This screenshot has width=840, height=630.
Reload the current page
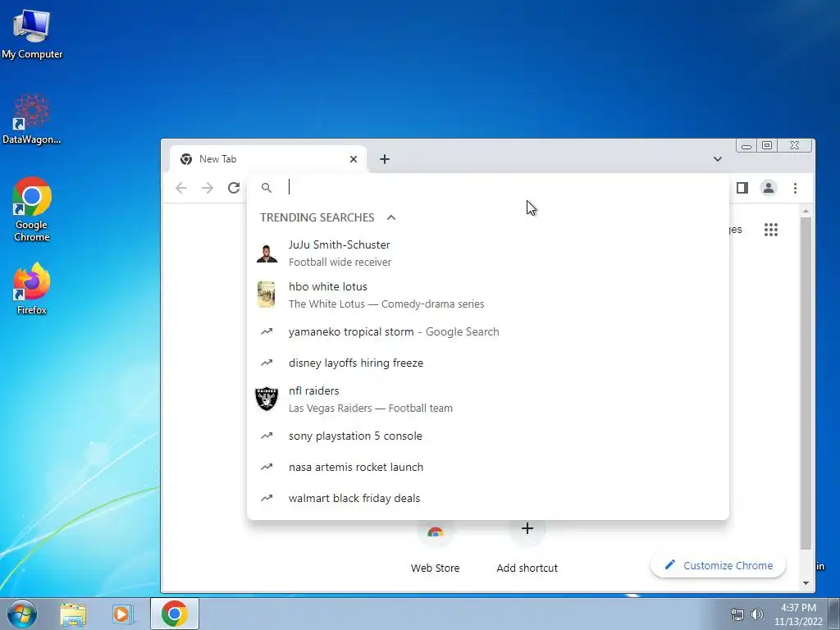pyautogui.click(x=234, y=188)
